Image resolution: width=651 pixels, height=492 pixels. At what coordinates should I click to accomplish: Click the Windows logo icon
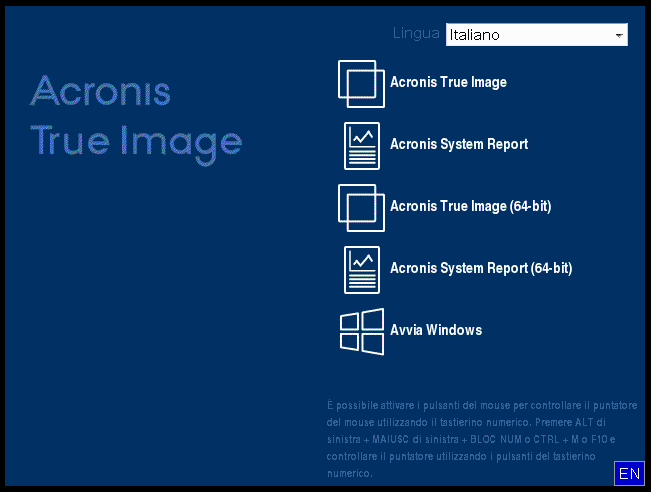pos(362,331)
